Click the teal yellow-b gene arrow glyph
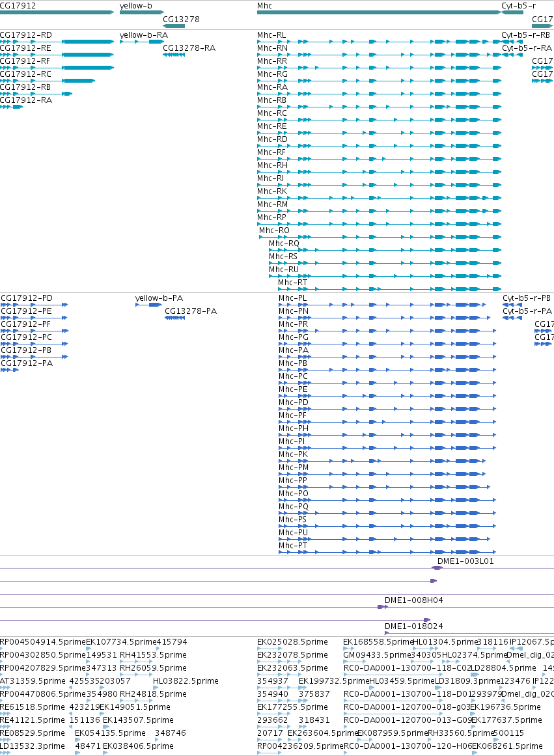Viewport: 554px width, 756px height. [x=142, y=12]
